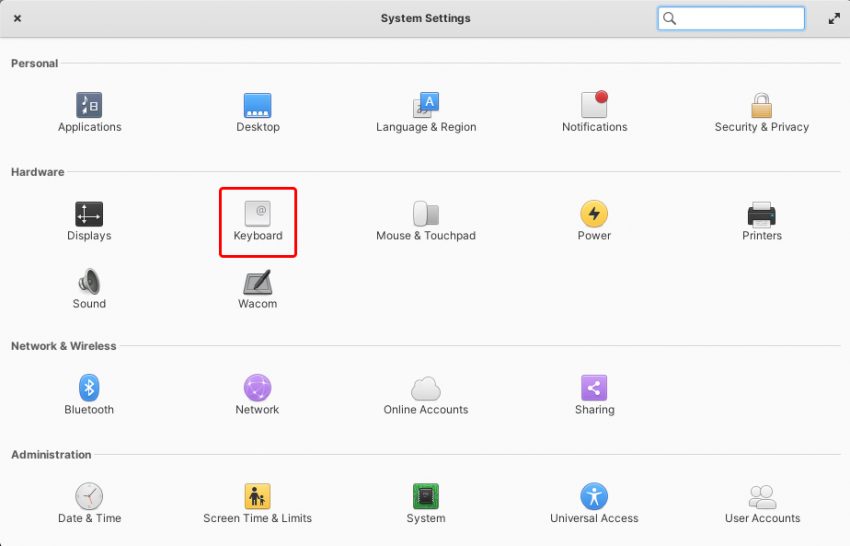Open Online Accounts cloud icon

tap(426, 389)
